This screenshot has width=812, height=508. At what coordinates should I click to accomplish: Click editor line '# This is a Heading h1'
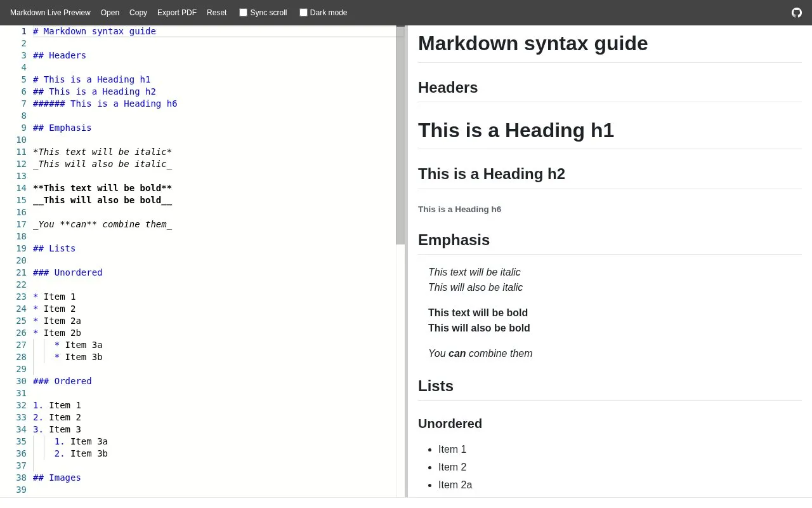tap(92, 79)
